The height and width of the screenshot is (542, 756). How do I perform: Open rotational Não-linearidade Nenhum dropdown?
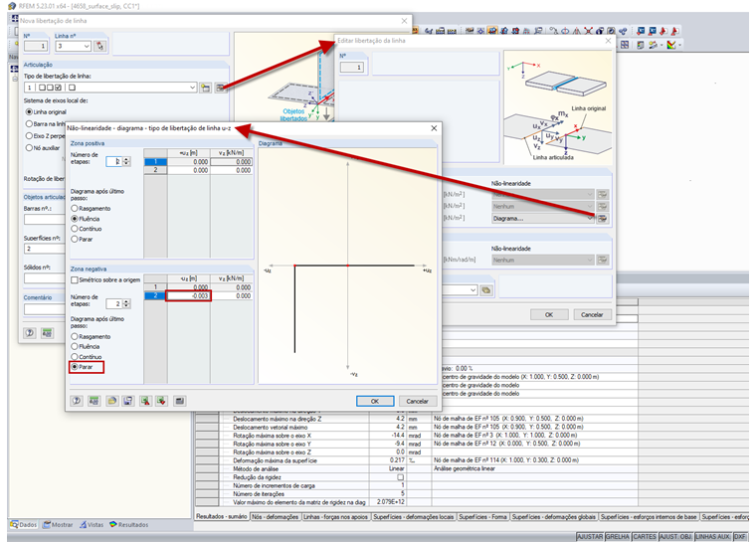pyautogui.click(x=590, y=260)
